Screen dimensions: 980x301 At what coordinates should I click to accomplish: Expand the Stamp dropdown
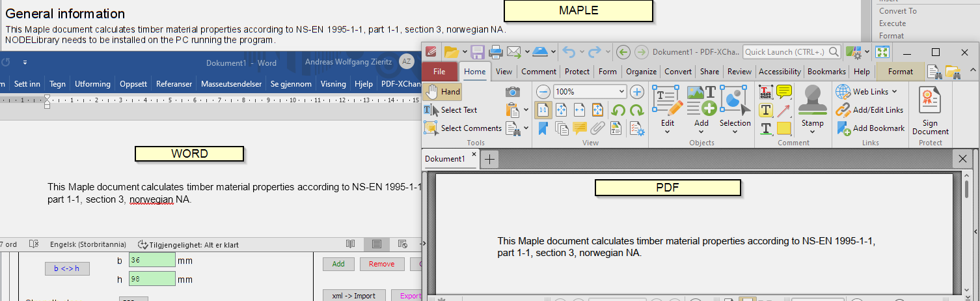[812, 132]
